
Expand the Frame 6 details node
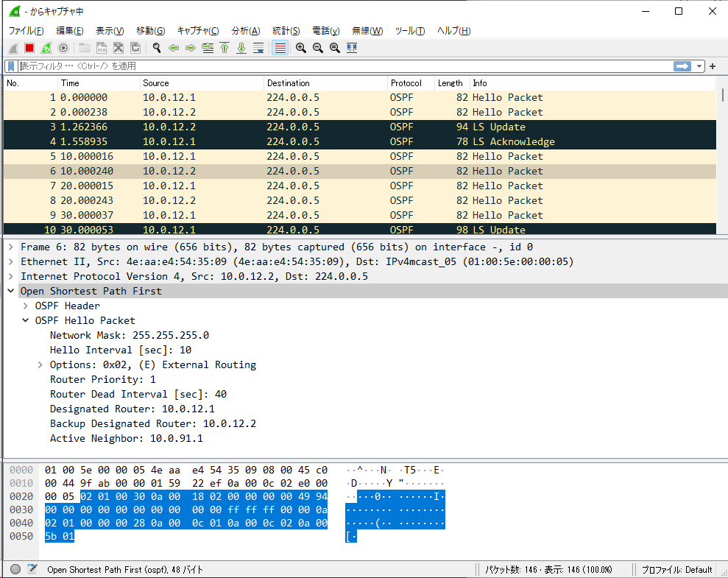(x=11, y=247)
